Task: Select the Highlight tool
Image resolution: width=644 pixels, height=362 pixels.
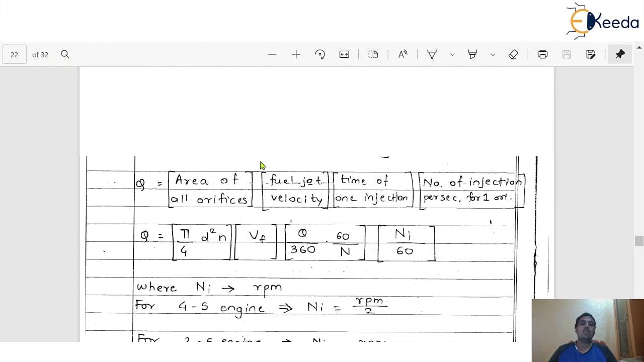Action: (472, 54)
